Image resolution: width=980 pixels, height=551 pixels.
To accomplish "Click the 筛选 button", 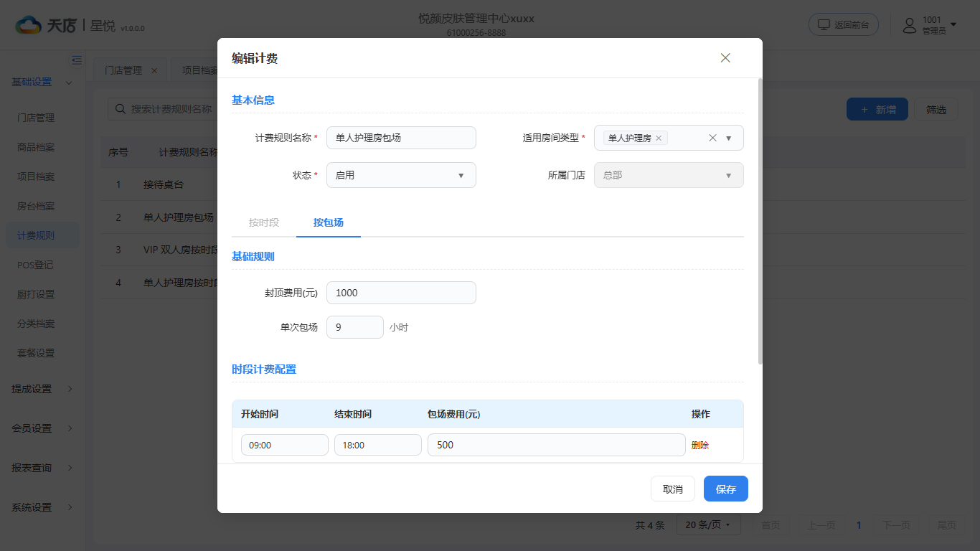I will click(x=936, y=110).
